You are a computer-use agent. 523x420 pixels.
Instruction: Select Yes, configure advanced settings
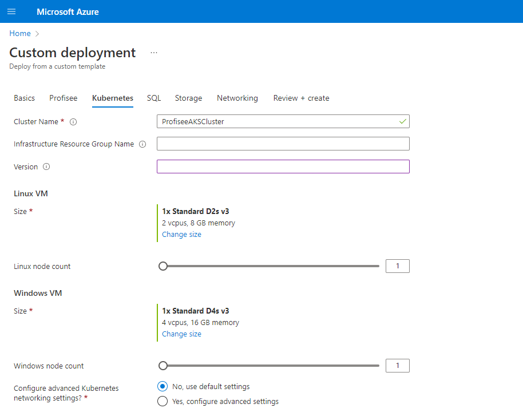coord(163,401)
